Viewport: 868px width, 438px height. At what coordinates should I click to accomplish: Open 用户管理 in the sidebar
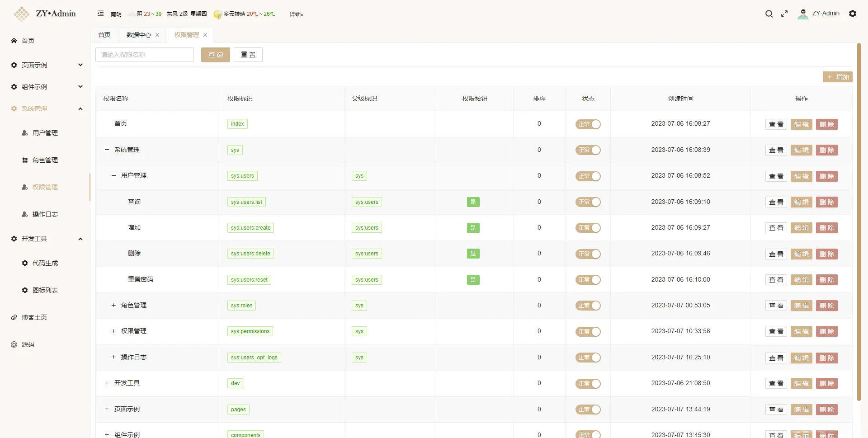click(x=45, y=133)
